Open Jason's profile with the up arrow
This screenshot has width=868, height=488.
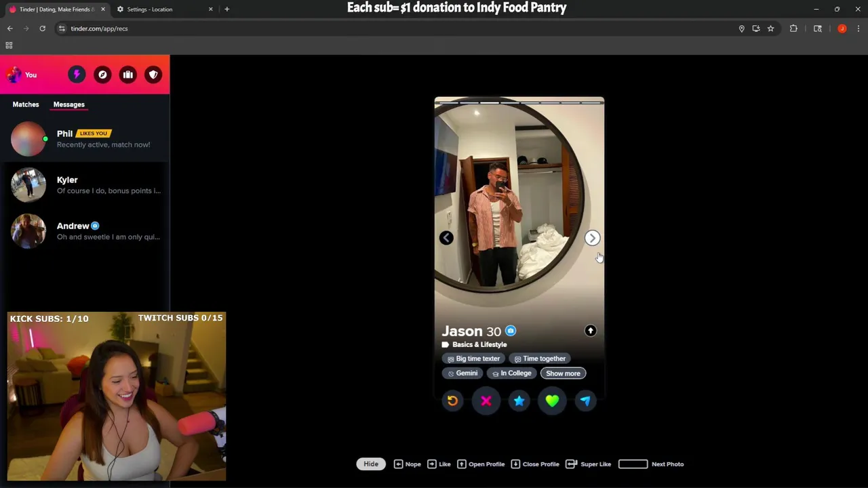(x=591, y=331)
